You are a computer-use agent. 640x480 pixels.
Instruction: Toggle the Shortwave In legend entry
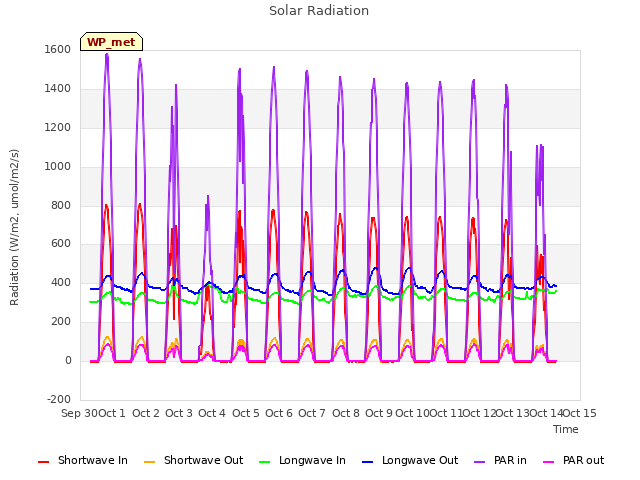[83, 460]
